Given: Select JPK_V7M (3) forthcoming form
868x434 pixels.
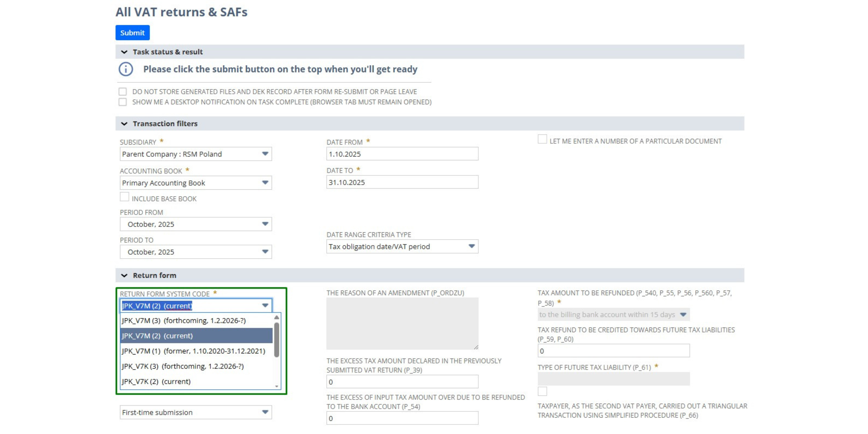Looking at the screenshot, I should click(184, 321).
